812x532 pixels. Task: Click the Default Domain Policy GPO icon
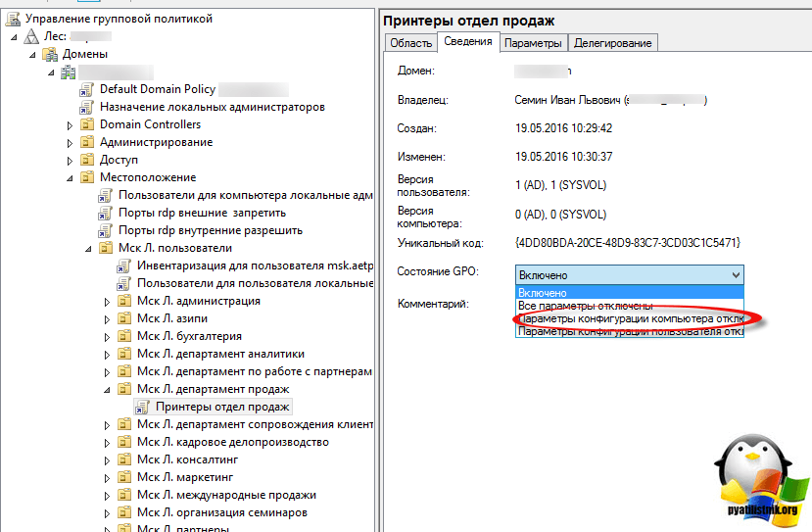pos(87,89)
